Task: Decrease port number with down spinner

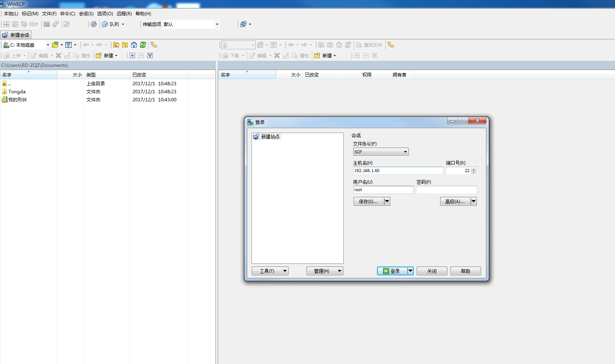Action: [x=474, y=172]
